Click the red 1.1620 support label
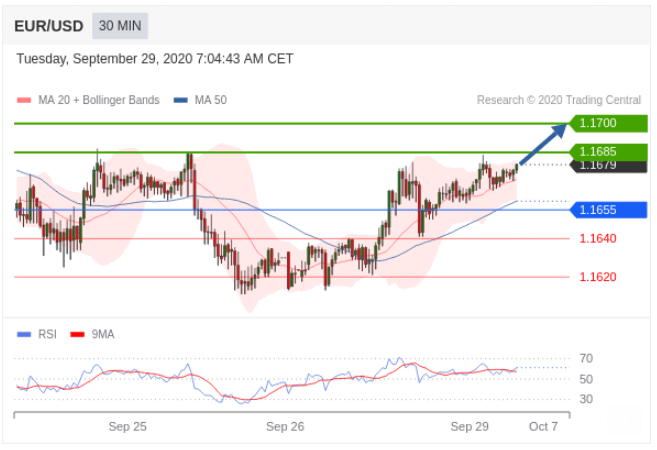Image resolution: width=657 pixels, height=450 pixels. click(x=598, y=277)
